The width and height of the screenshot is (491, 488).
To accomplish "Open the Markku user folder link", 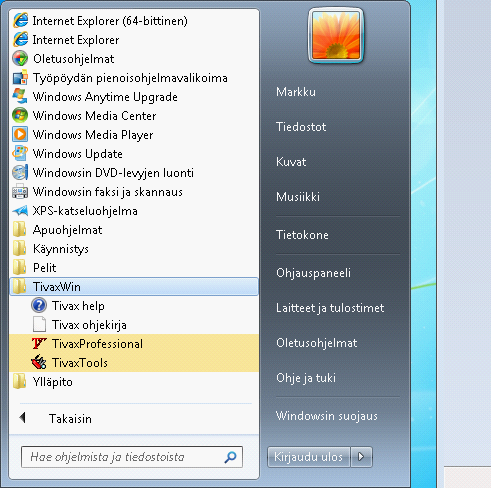I will (296, 92).
